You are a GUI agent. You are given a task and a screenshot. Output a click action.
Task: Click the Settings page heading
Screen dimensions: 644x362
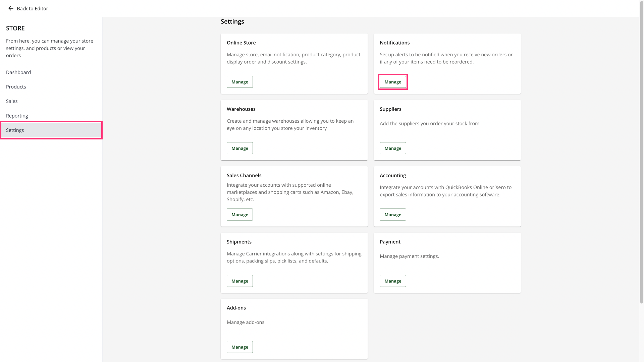(232, 21)
